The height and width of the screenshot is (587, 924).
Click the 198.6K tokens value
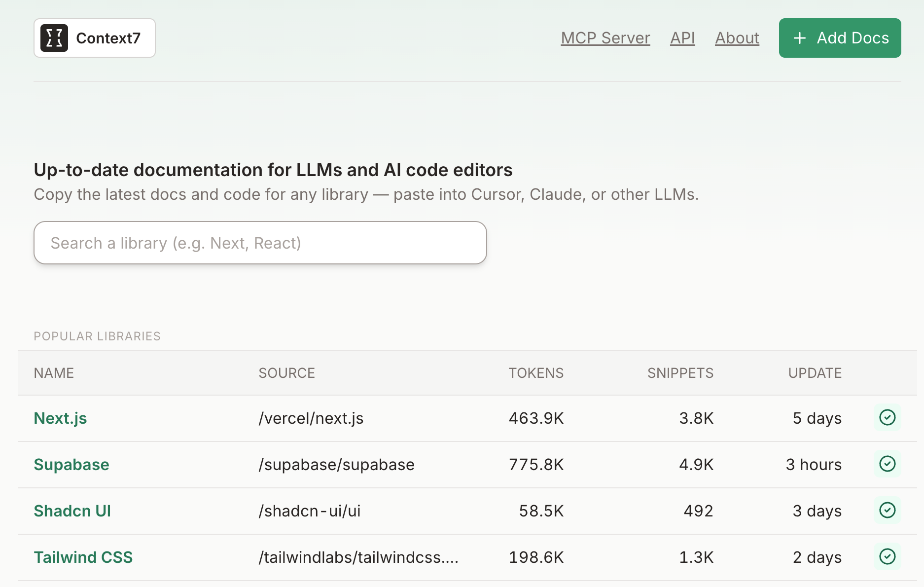pos(536,557)
